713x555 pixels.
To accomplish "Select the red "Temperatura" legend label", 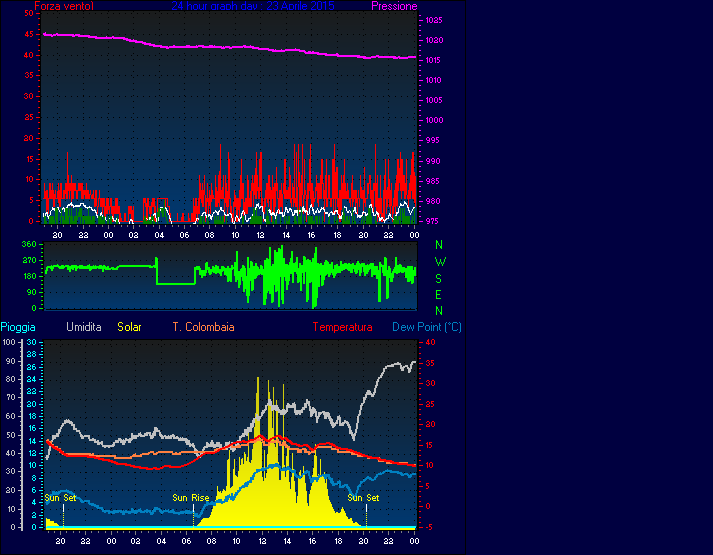I will click(342, 327).
